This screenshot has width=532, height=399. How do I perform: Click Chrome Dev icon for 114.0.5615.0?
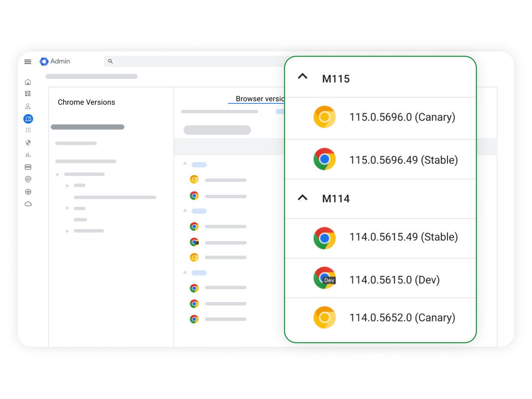click(x=324, y=278)
